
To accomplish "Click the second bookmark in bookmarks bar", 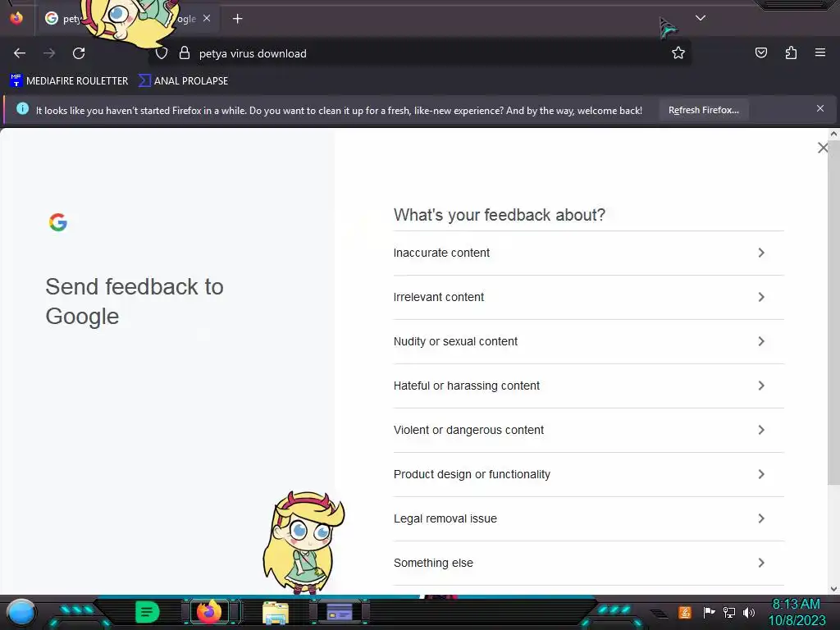I will tap(183, 81).
